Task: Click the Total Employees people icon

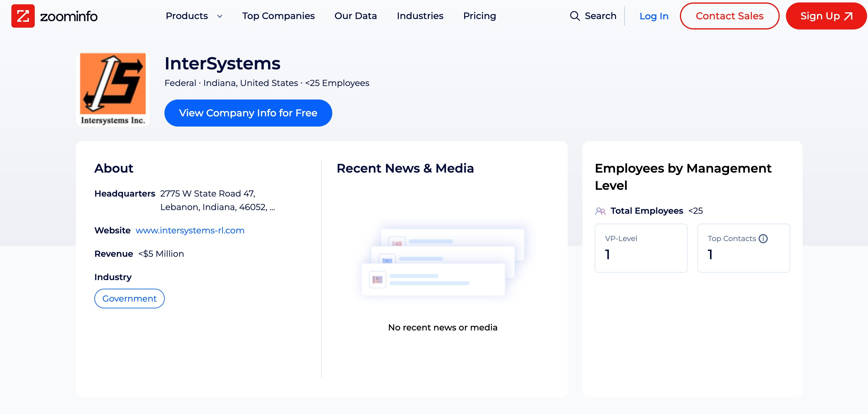Action: click(600, 211)
